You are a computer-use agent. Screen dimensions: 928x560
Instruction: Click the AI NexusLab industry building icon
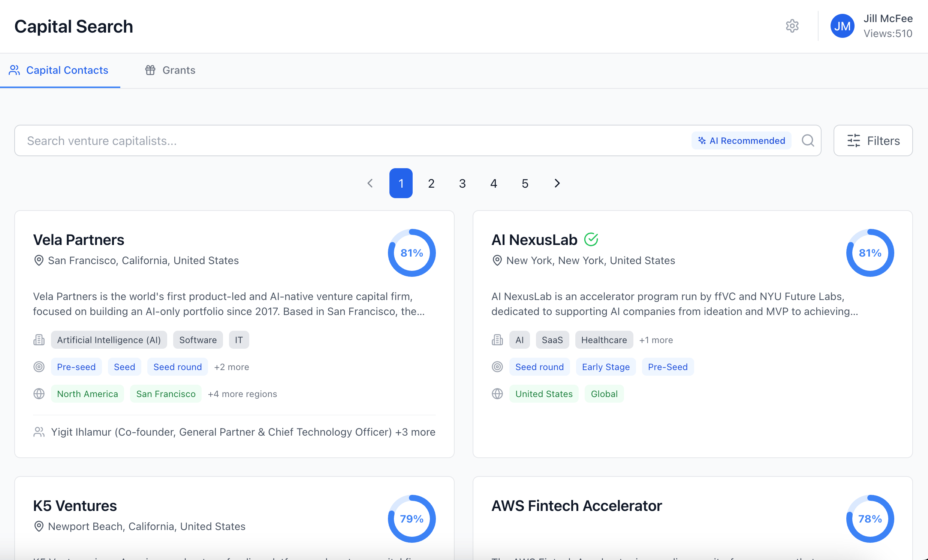(x=497, y=340)
